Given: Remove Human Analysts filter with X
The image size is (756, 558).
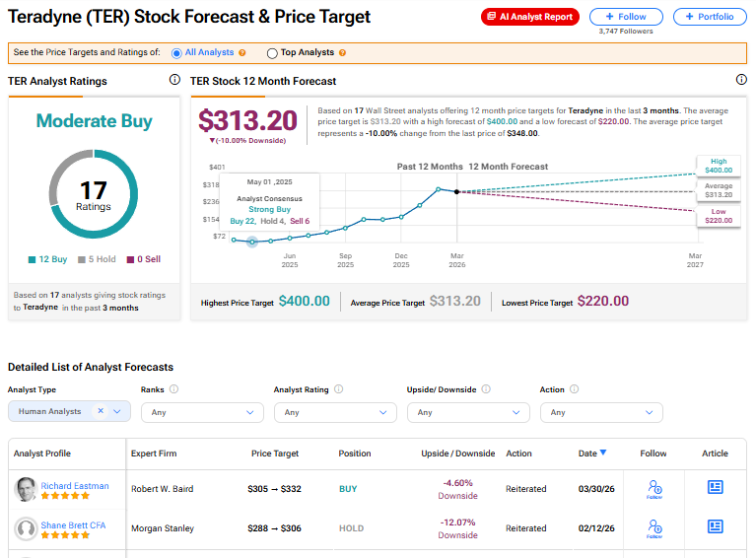Looking at the screenshot, I should click(x=101, y=411).
